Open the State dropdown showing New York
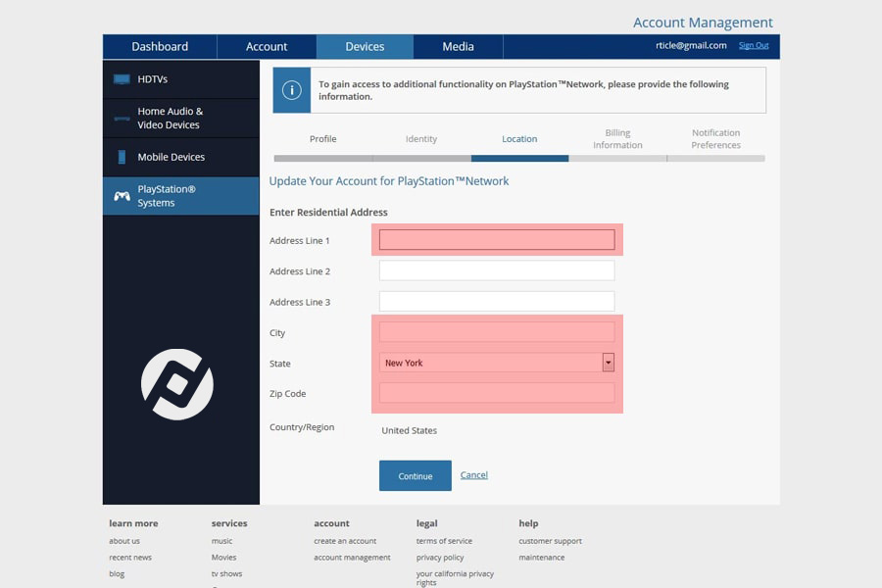 click(x=497, y=363)
